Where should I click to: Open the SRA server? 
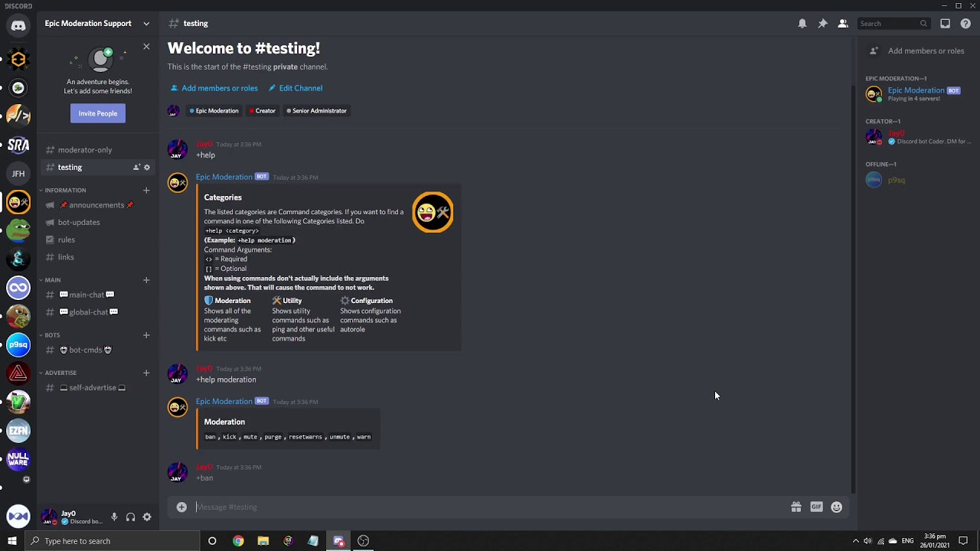pos(18,145)
